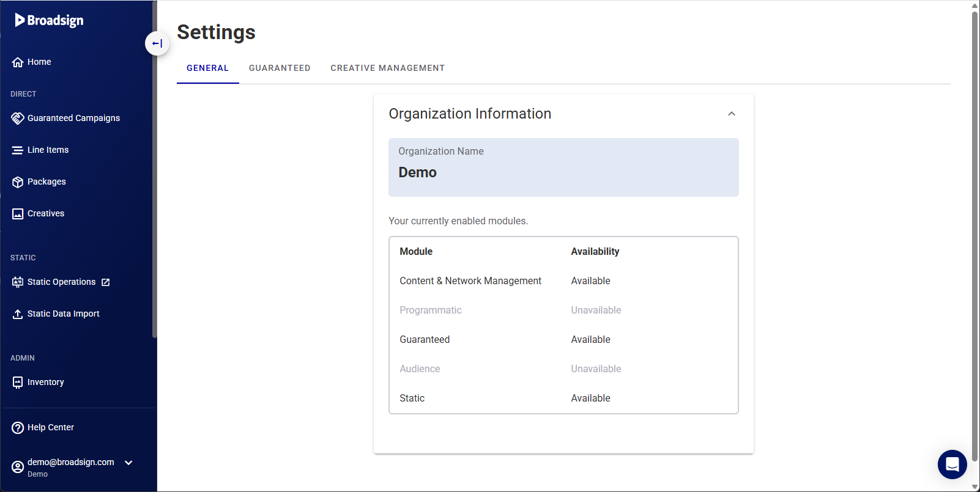The height and width of the screenshot is (492, 980).
Task: Switch to the Creative Management tab
Action: pos(388,68)
